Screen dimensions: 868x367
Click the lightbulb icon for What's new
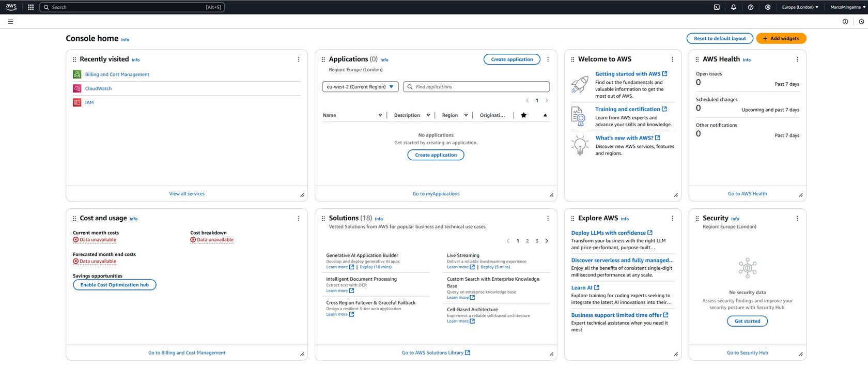coord(580,145)
